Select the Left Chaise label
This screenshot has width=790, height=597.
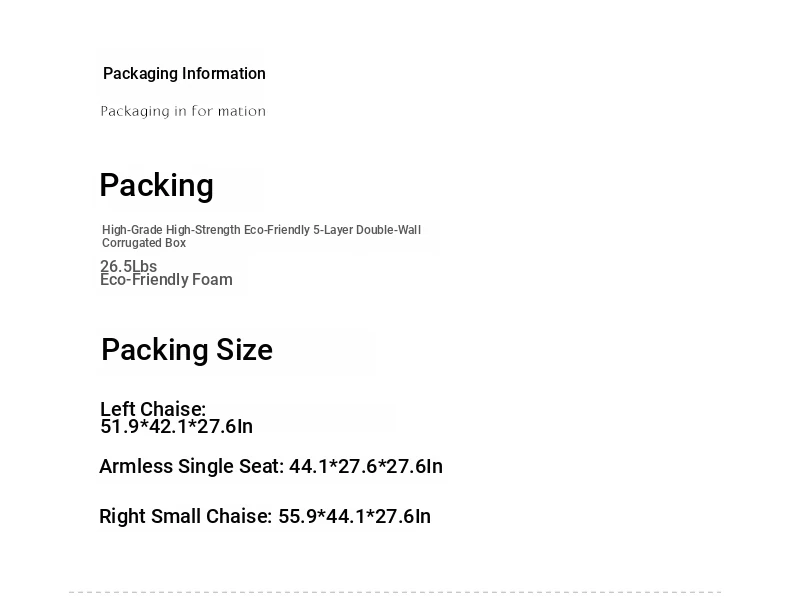(153, 409)
